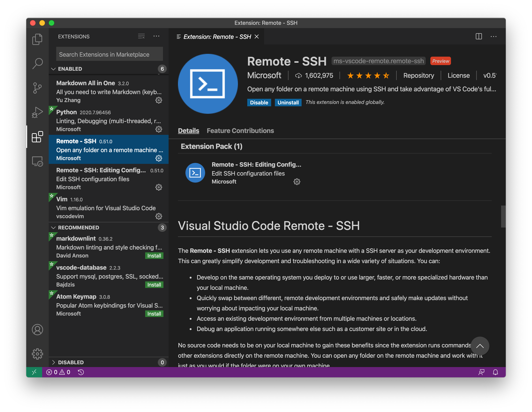Split the editor using the toolbar icon
532x412 pixels.
click(x=478, y=37)
